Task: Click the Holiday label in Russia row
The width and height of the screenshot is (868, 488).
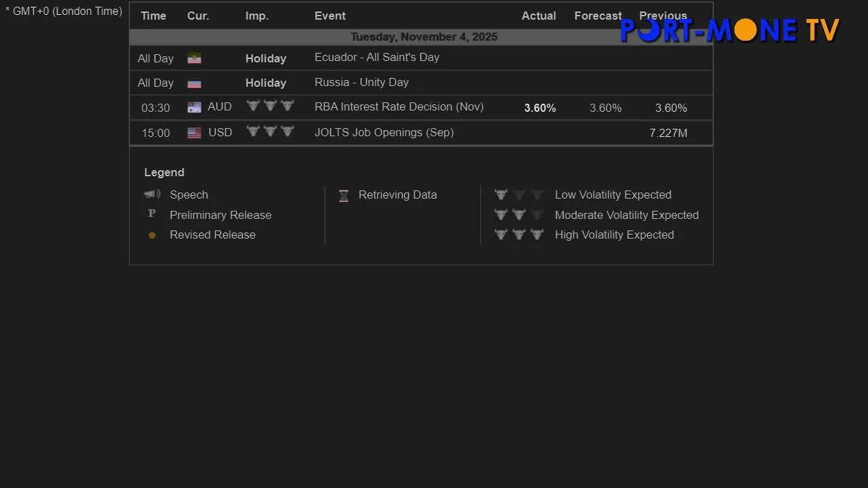Action: coord(266,83)
